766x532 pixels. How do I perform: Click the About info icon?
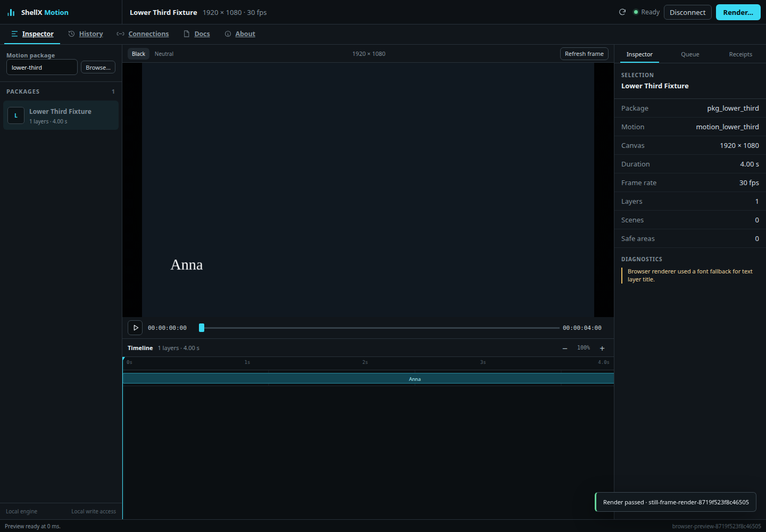[x=228, y=34]
